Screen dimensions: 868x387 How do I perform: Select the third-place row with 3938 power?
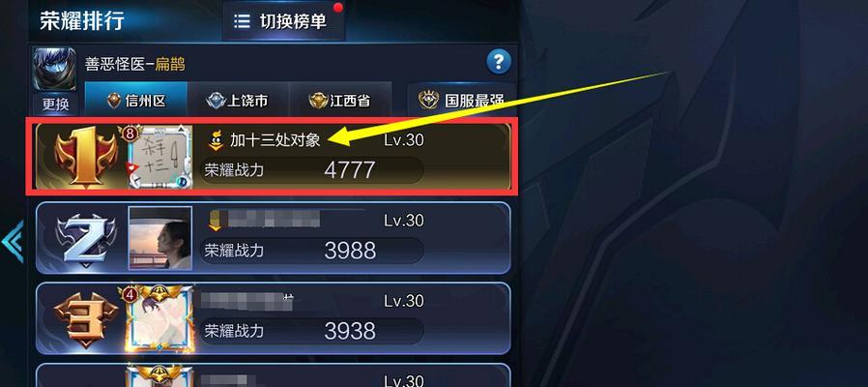click(x=274, y=319)
